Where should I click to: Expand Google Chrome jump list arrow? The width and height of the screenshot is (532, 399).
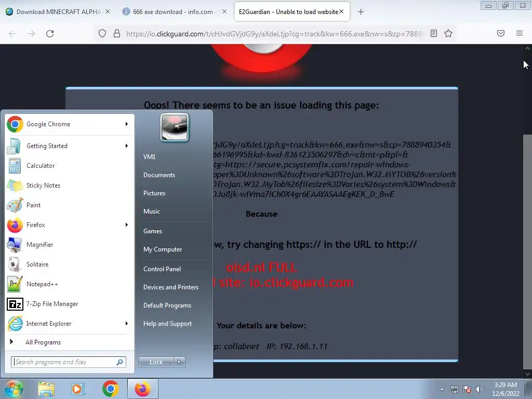point(127,124)
